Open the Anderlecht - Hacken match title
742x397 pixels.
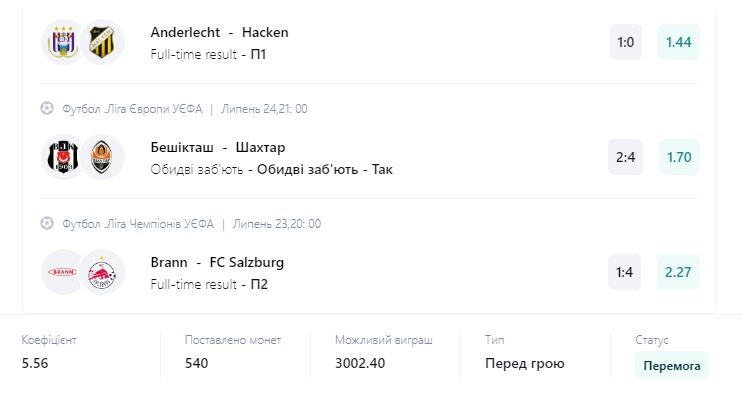click(x=220, y=32)
